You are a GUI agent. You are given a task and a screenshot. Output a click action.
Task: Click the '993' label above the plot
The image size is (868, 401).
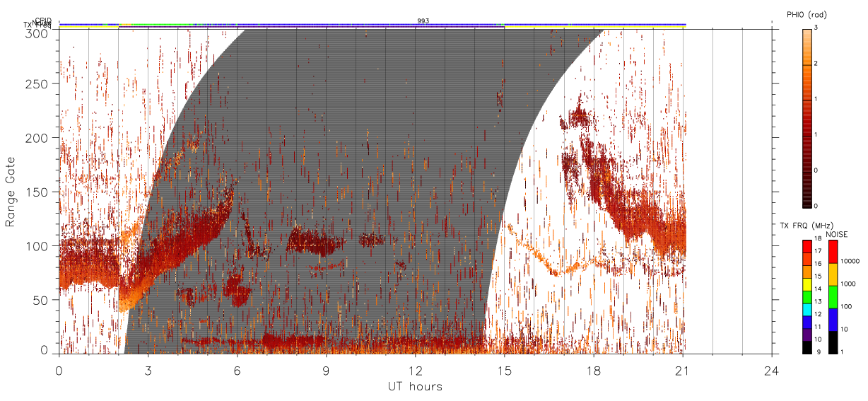point(423,21)
